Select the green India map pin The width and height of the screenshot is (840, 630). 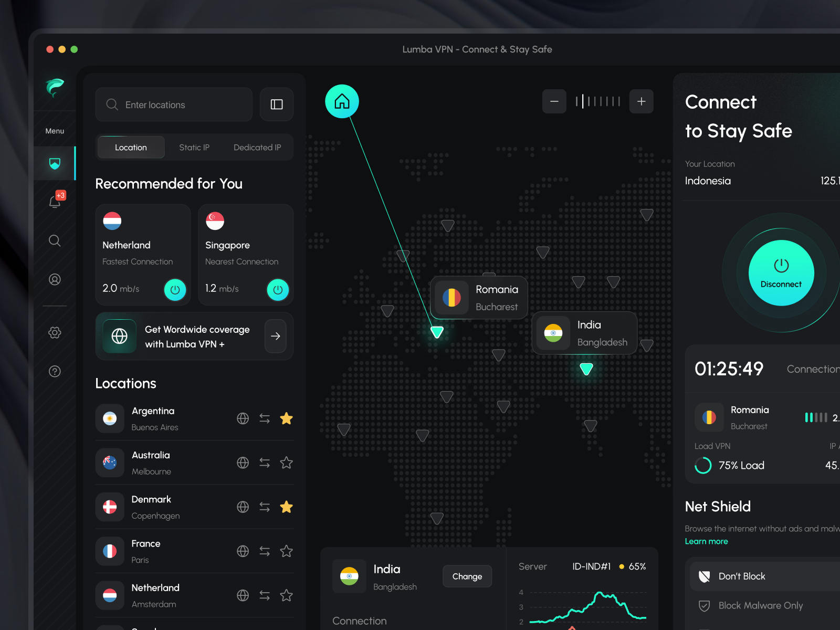586,369
